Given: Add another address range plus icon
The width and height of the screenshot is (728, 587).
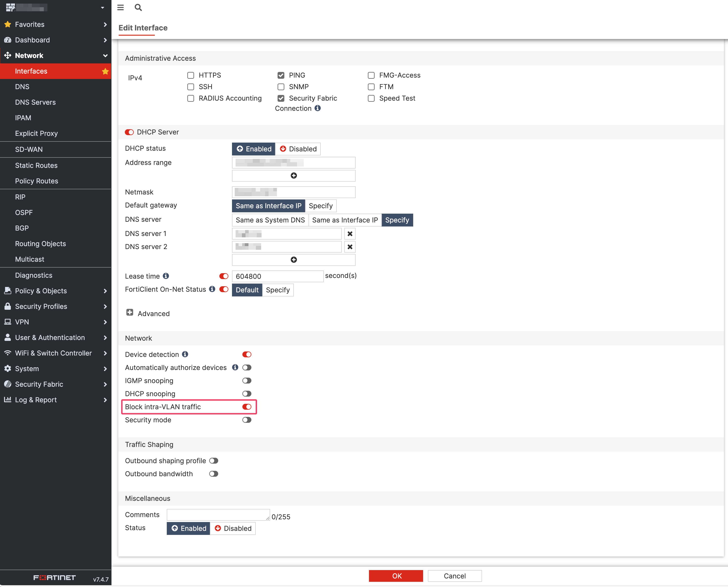Looking at the screenshot, I should (293, 176).
